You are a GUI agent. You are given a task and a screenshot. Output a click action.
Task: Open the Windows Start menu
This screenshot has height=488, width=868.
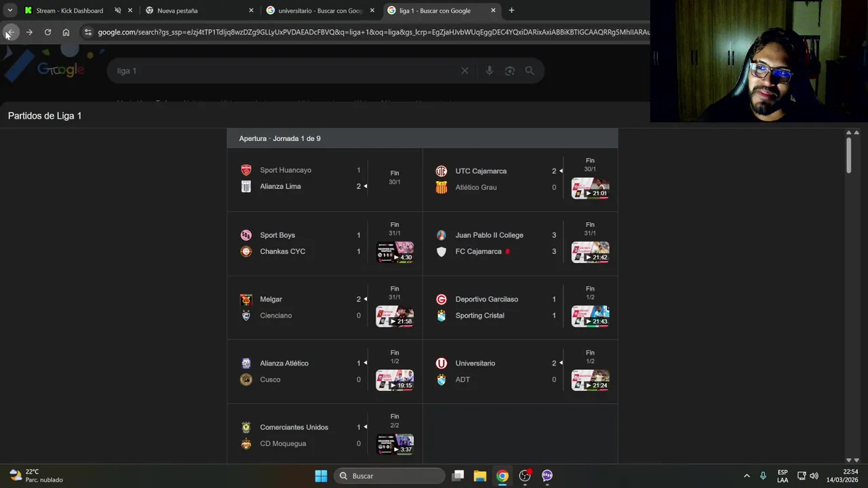[321, 476]
